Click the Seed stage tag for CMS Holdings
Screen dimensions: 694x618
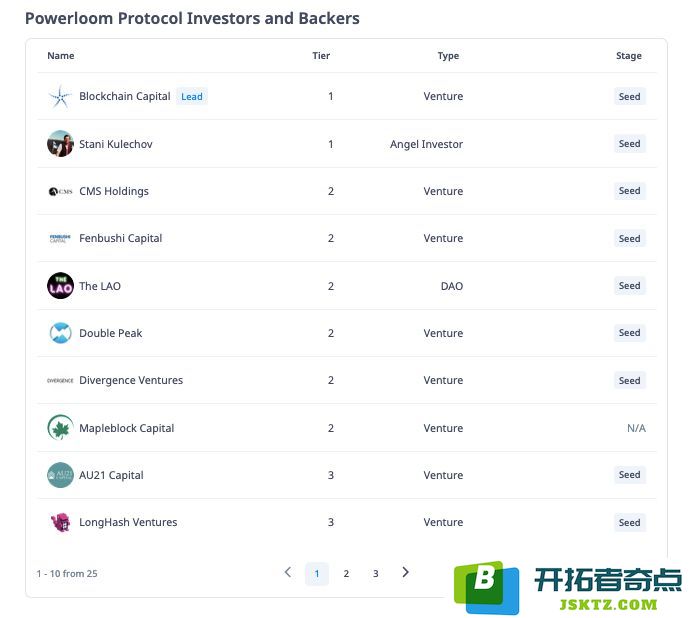click(629, 191)
